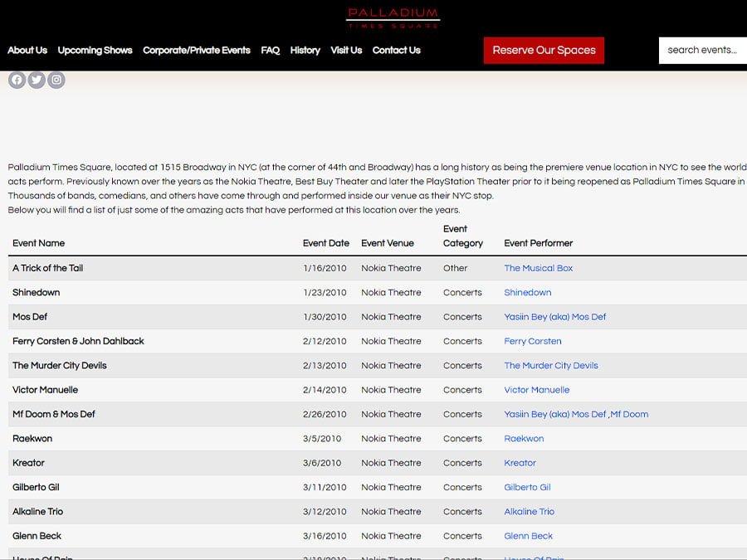Open the Glenn Beck performer link
The image size is (747, 560).
[529, 536]
